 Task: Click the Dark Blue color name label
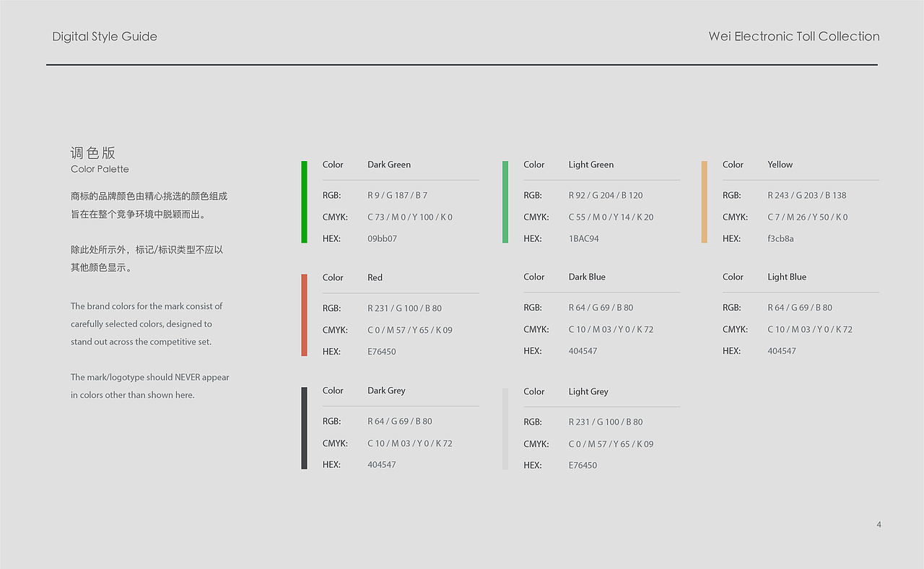pos(587,277)
